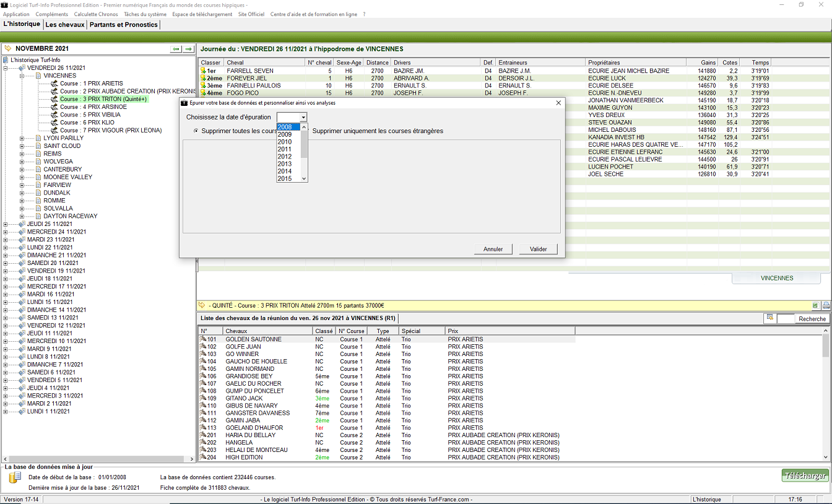
Task: Click the table icon beside the search field
Action: pyautogui.click(x=769, y=318)
